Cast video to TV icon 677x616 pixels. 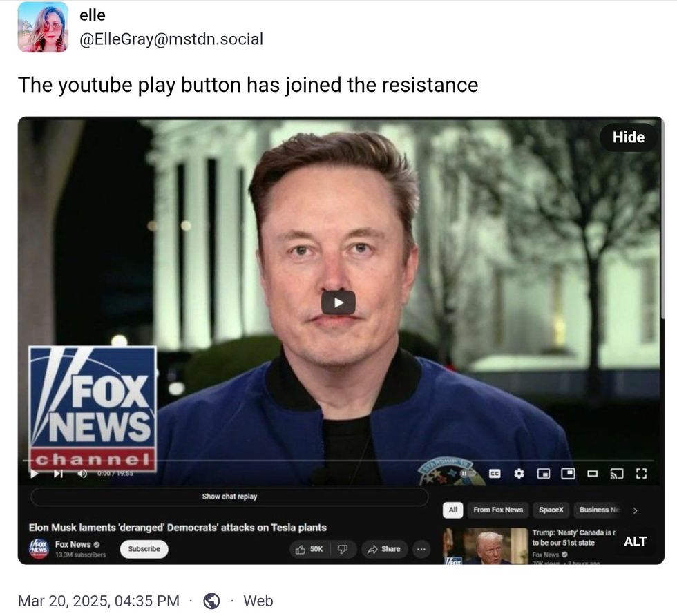[616, 474]
